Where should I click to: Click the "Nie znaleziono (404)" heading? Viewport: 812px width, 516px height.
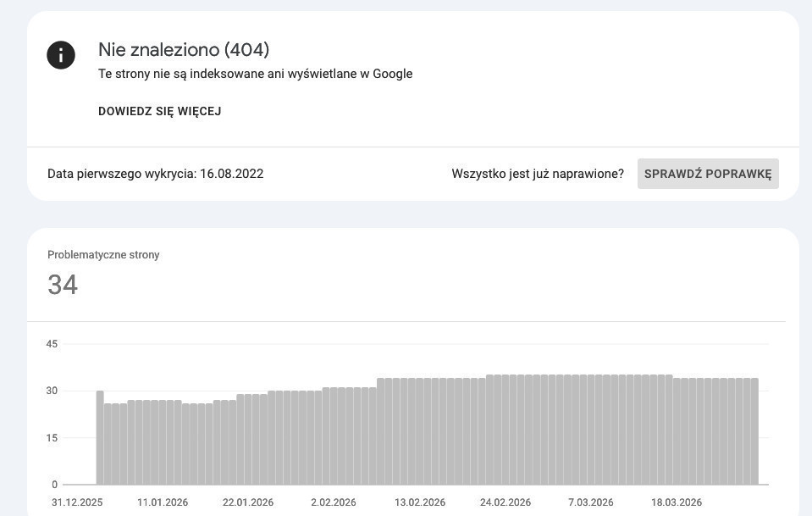pyautogui.click(x=184, y=50)
